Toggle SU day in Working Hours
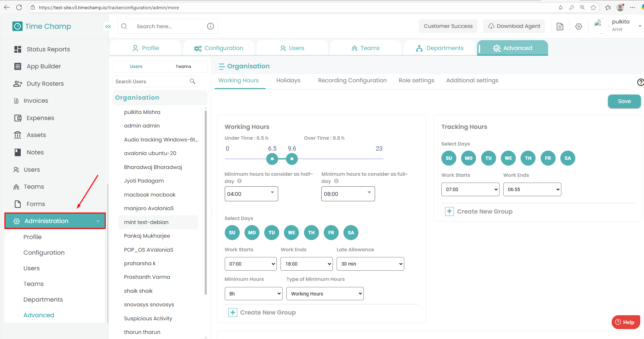Viewport: 644px width, 339px height. pyautogui.click(x=232, y=233)
